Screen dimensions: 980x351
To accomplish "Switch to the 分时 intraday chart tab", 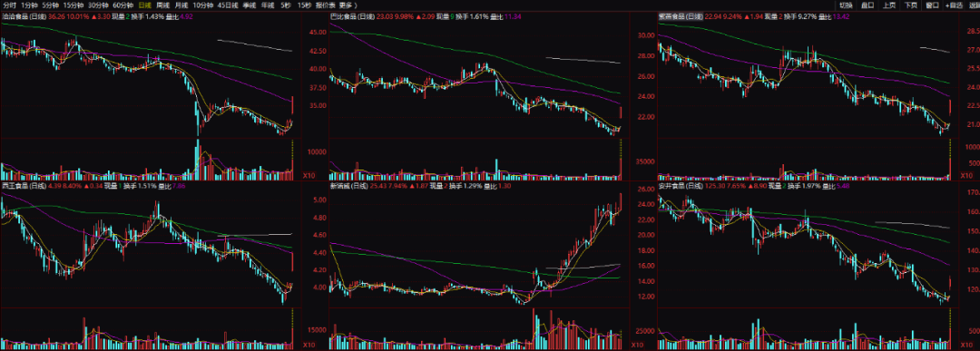I will [10, 5].
